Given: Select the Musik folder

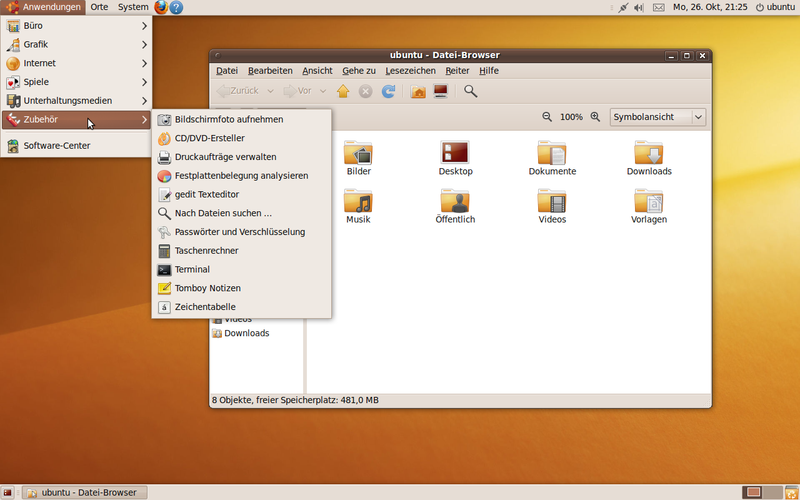Looking at the screenshot, I should click(x=358, y=206).
